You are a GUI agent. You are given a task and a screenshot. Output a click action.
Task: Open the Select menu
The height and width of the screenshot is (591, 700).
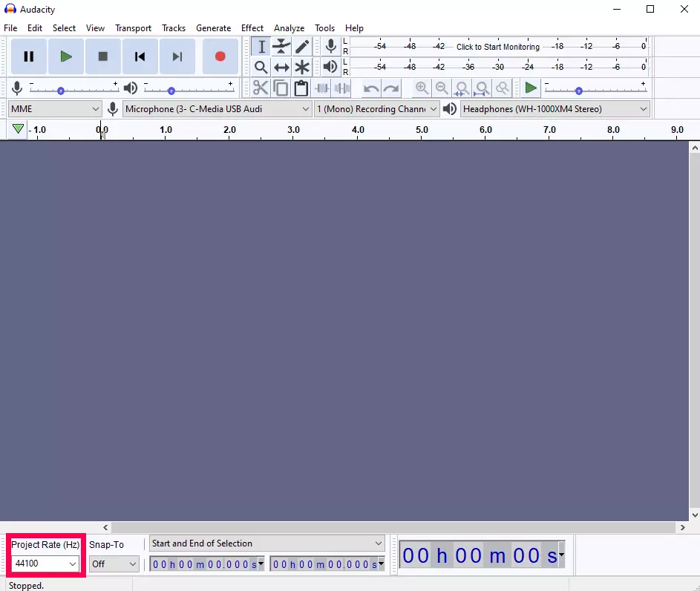pyautogui.click(x=65, y=28)
